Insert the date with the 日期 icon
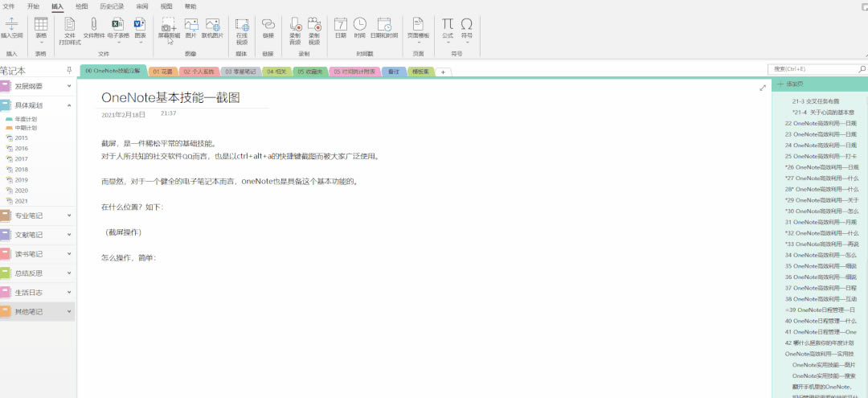The width and height of the screenshot is (868, 398). (x=341, y=24)
